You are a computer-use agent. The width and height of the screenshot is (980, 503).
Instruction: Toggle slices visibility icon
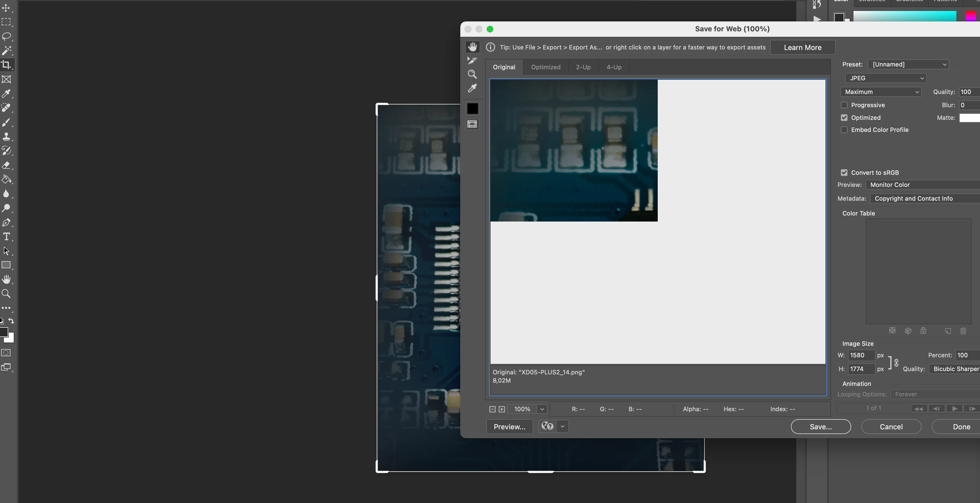[472, 124]
